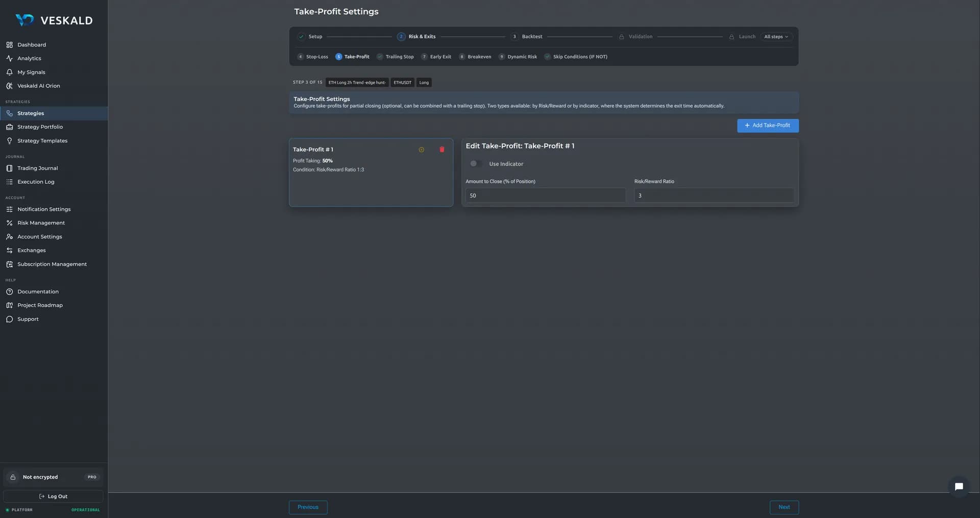980x518 pixels.
Task: Click the Veskald logo
Action: (x=54, y=20)
